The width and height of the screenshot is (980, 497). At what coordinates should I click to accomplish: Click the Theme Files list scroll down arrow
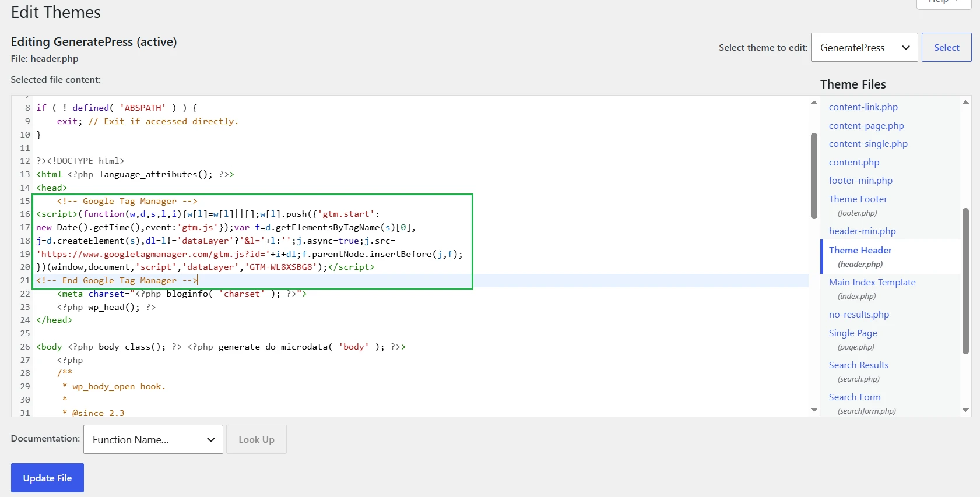point(965,410)
